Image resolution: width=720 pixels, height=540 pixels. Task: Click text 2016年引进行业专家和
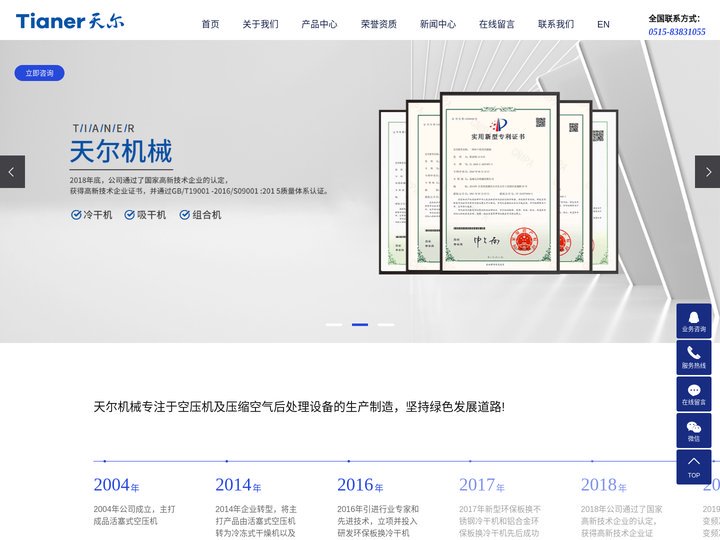point(378,509)
